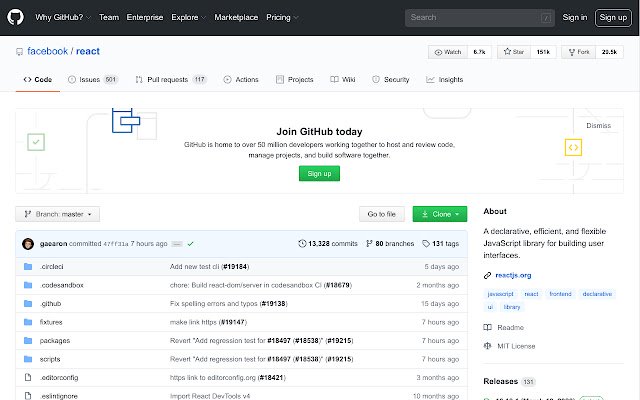Open the Explore dropdown menu
Viewport: 640px width, 400px height.
(189, 17)
